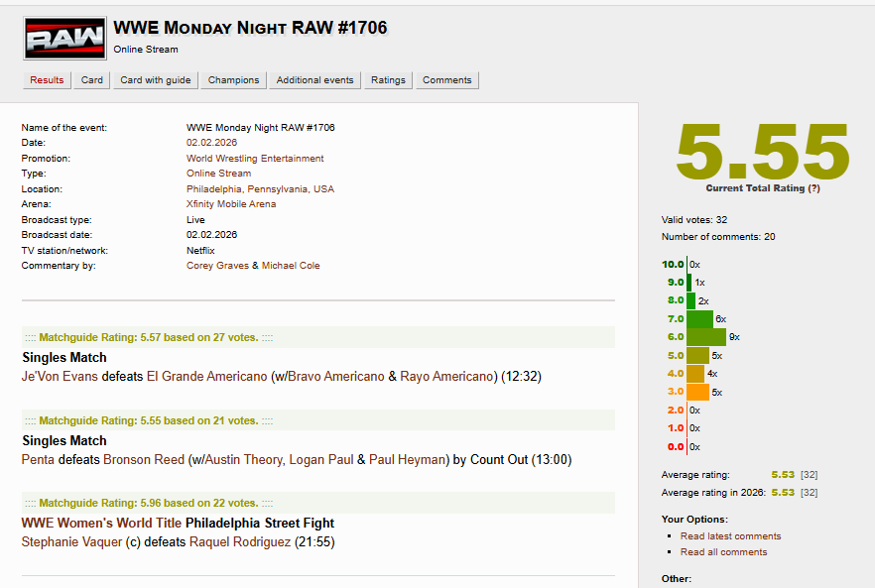Click the Average rating 5.53 value
This screenshot has height=588, width=875.
pyautogui.click(x=783, y=475)
